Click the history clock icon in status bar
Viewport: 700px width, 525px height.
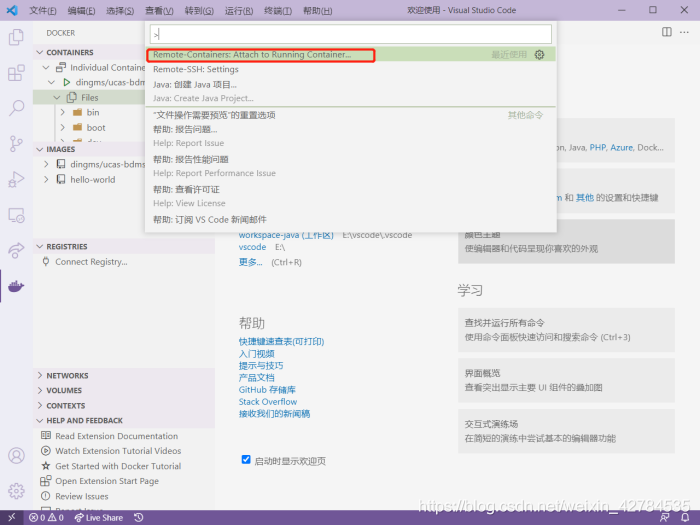pyautogui.click(x=138, y=517)
